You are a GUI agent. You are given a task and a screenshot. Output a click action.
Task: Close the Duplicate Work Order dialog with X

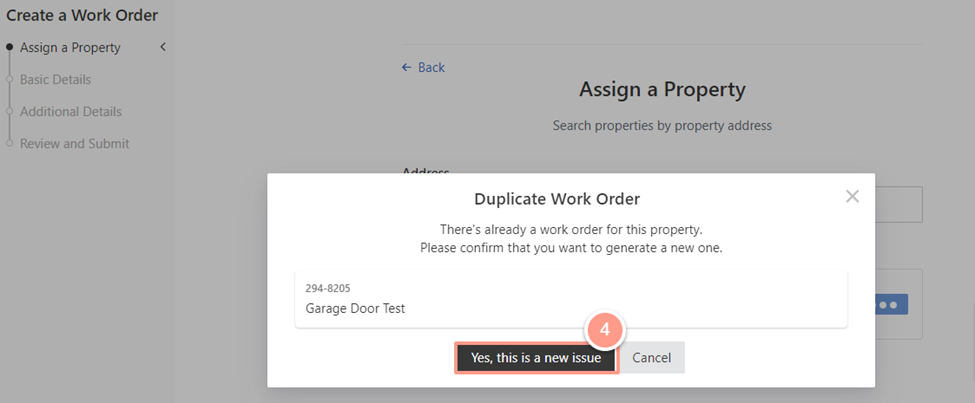[x=852, y=197]
